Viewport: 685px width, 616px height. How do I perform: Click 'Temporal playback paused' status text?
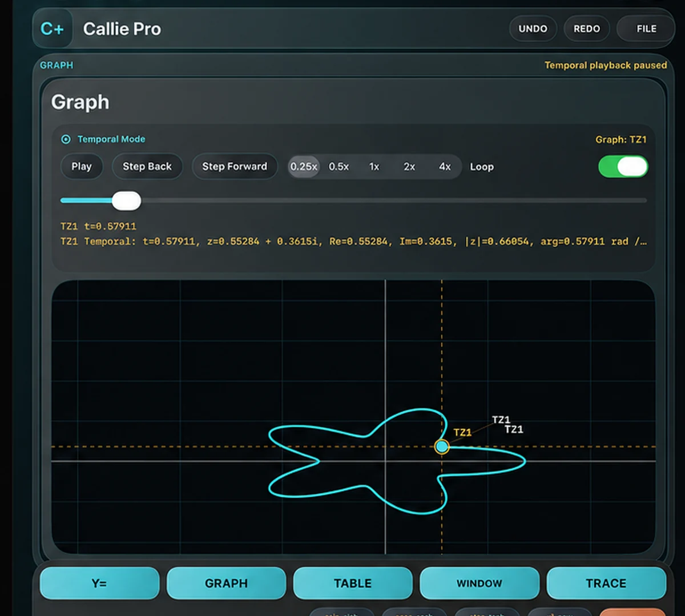coord(606,65)
